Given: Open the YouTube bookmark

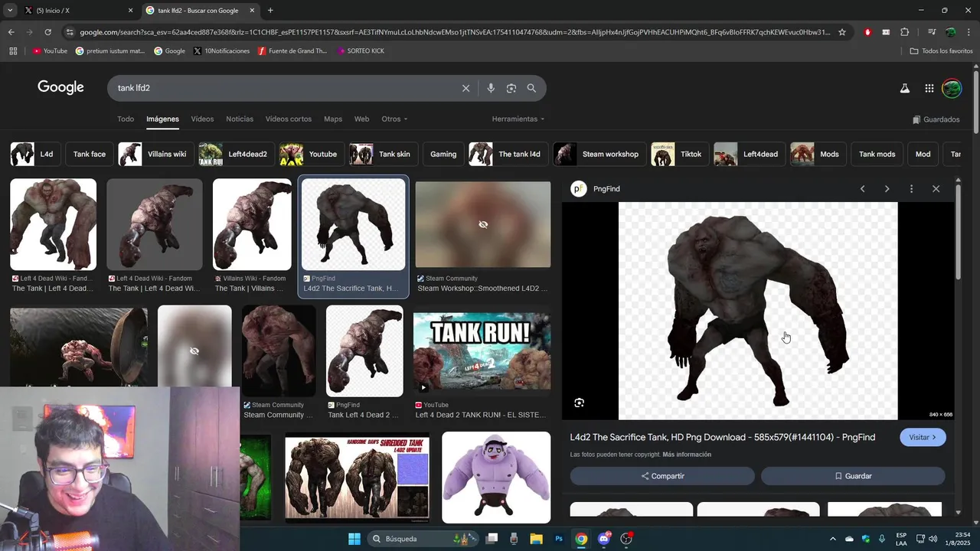Looking at the screenshot, I should [50, 51].
